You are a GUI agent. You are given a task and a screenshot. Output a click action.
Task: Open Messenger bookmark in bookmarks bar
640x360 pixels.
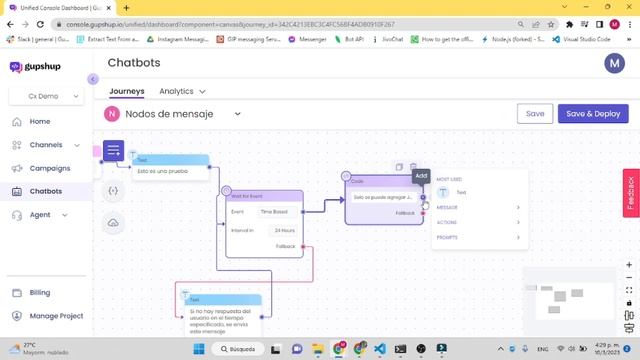tap(308, 39)
